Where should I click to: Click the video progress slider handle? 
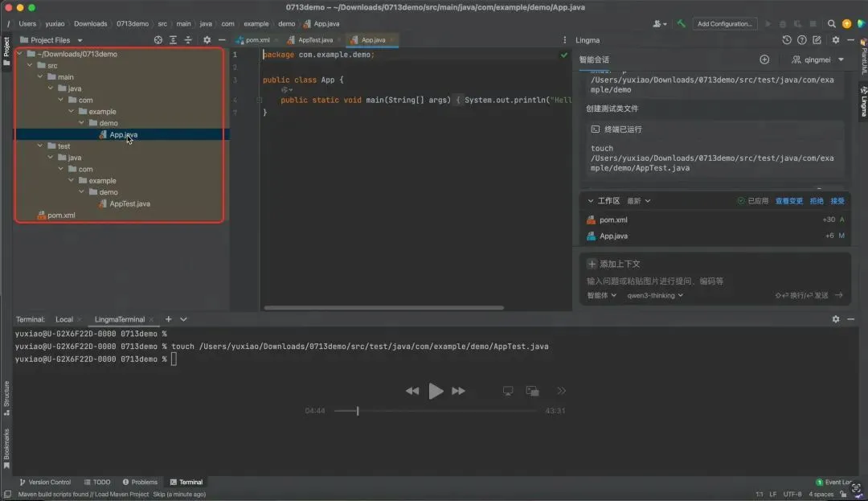(358, 411)
